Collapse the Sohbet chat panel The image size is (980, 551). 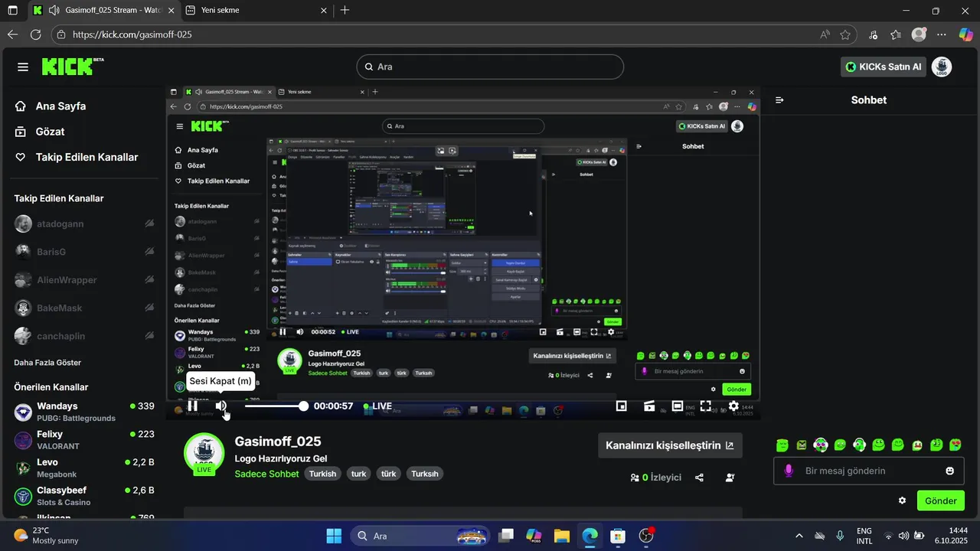(779, 100)
